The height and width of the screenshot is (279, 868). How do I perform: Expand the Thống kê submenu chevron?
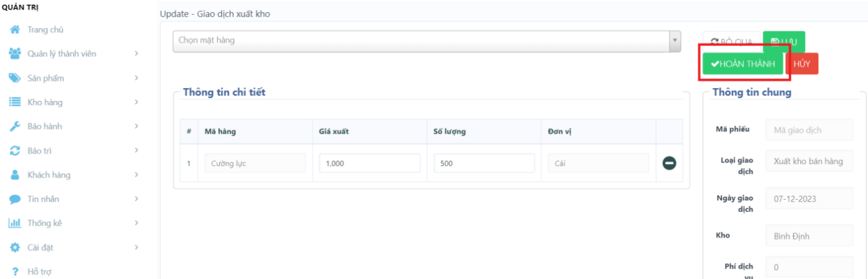point(137,223)
